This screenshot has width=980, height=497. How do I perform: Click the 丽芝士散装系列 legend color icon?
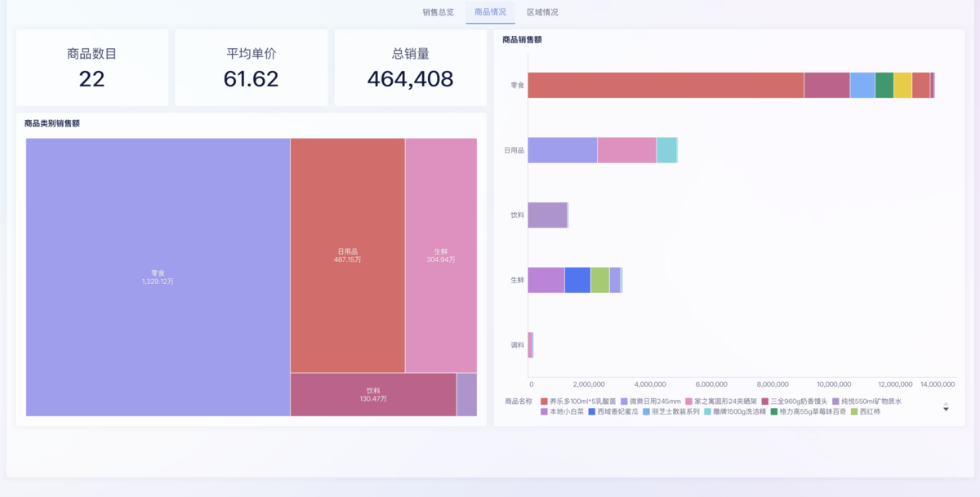pos(646,412)
